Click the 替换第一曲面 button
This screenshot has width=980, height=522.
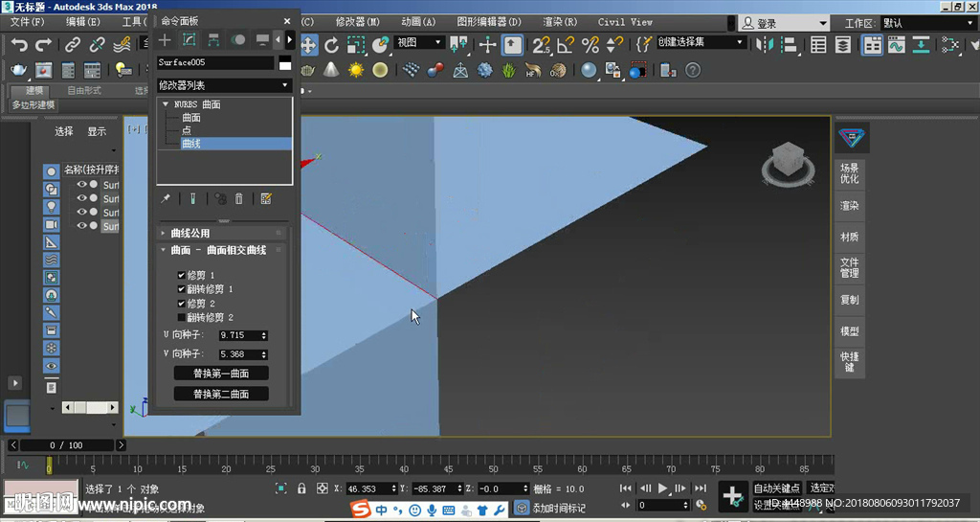(221, 374)
